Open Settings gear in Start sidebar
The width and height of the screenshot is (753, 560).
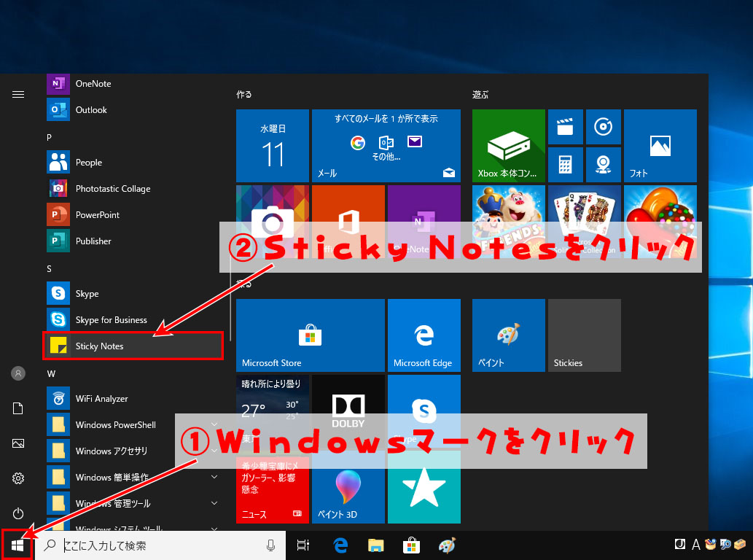(18, 478)
